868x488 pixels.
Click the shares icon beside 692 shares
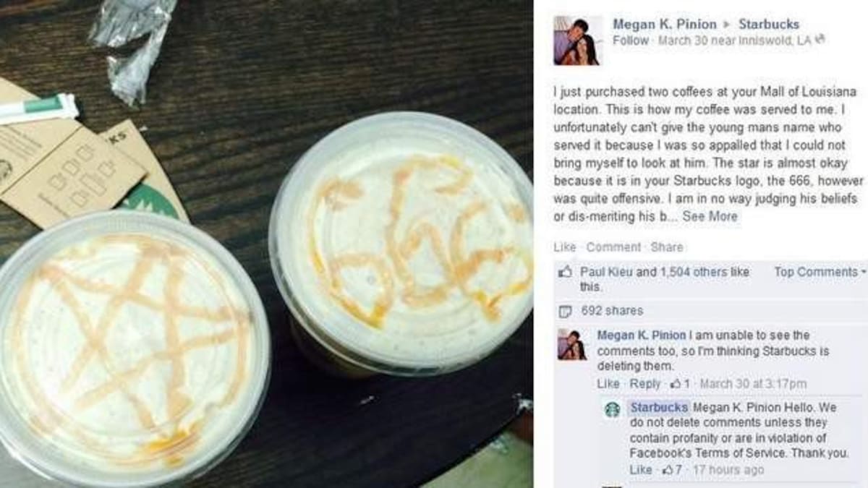566,311
